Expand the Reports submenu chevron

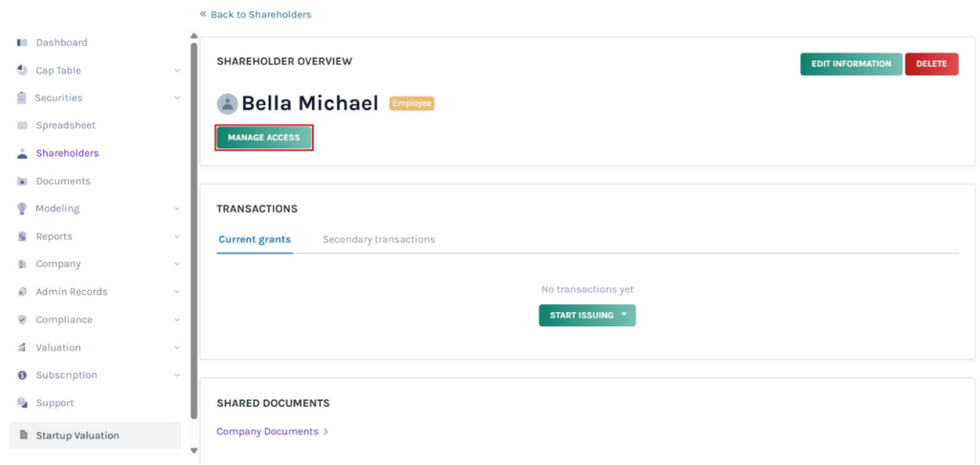tap(177, 237)
